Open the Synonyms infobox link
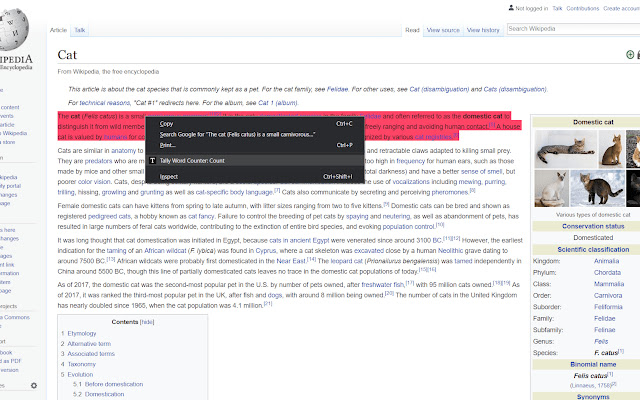 [593, 397]
